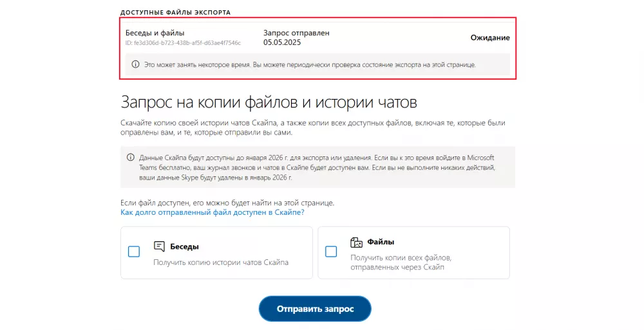644x330 pixels.
Task: Tick the Файлы checkbox
Action: (x=331, y=252)
